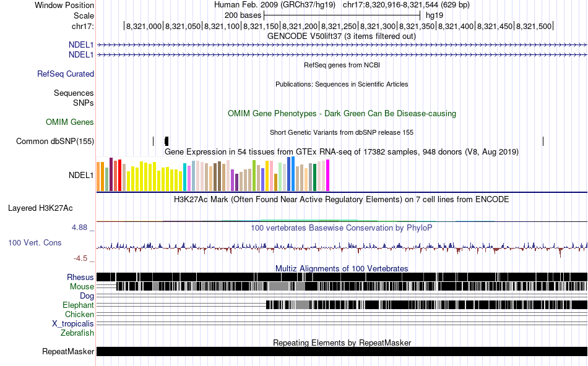Screen dimensions: 588x366
Task: Click the chr17: ruler label
Action: coord(83,26)
